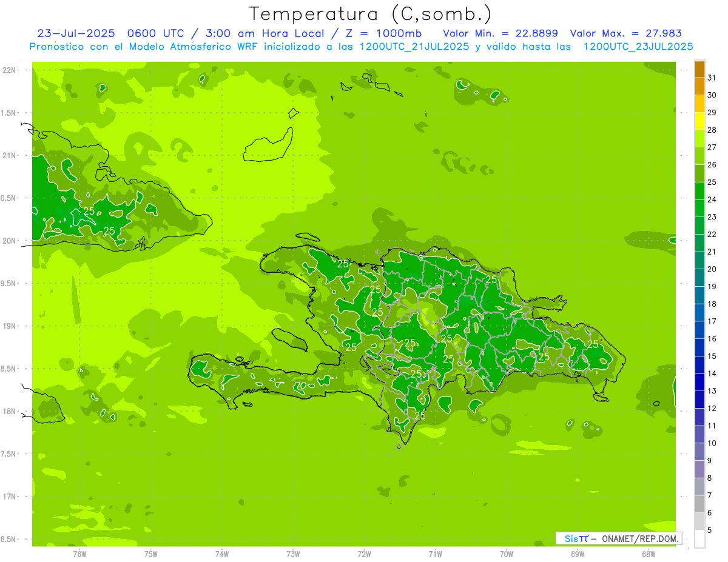Click the "24" label on the color bar
Screen dimensions: 728x562
tap(712, 199)
